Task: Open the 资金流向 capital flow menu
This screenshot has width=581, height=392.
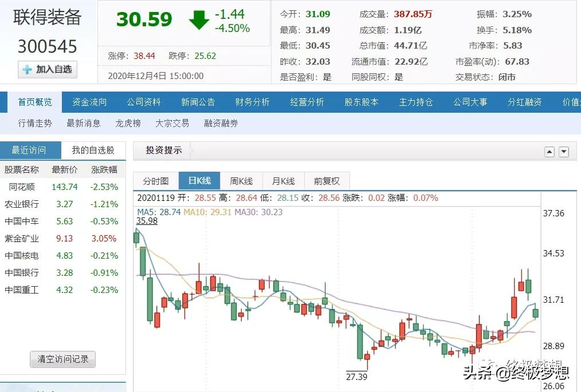Action: point(89,102)
